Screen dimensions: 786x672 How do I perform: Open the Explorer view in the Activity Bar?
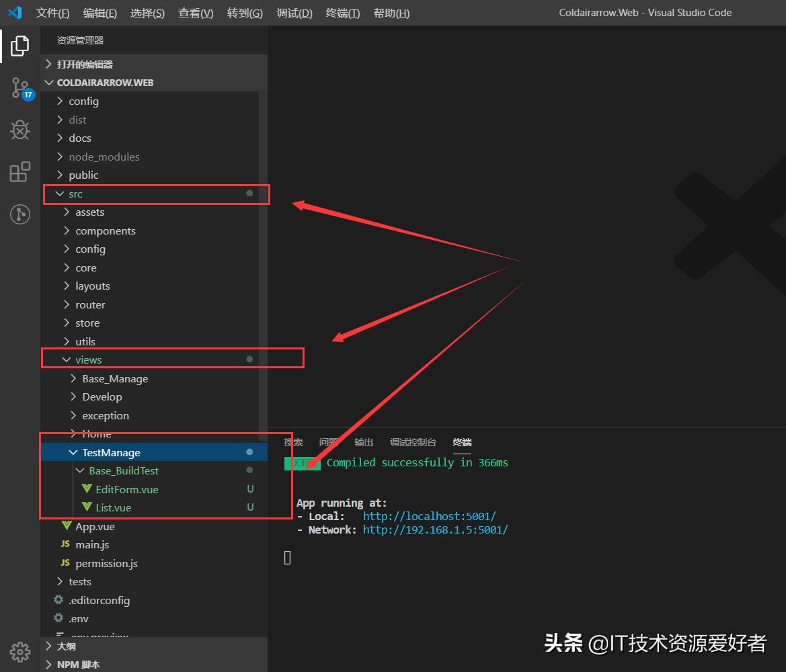click(x=19, y=45)
